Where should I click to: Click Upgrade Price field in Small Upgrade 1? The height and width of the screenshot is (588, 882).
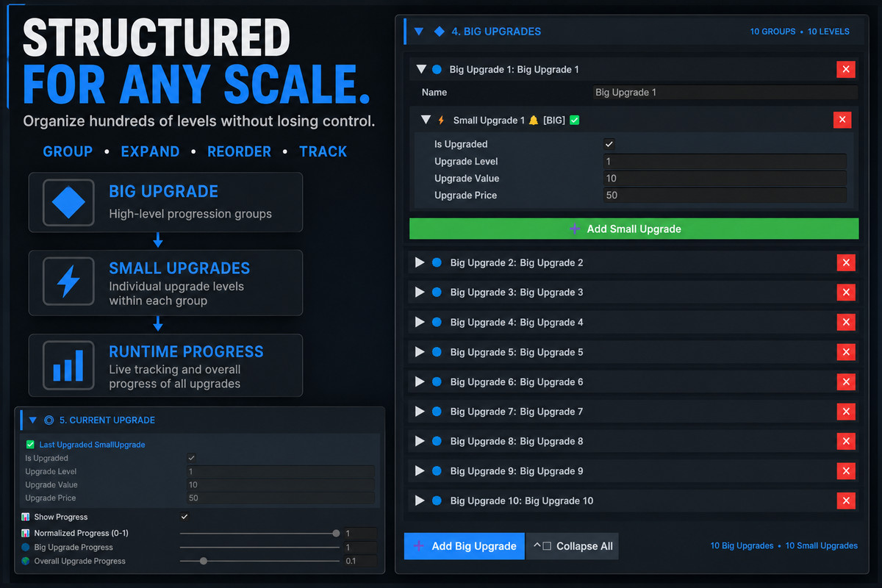click(x=724, y=195)
